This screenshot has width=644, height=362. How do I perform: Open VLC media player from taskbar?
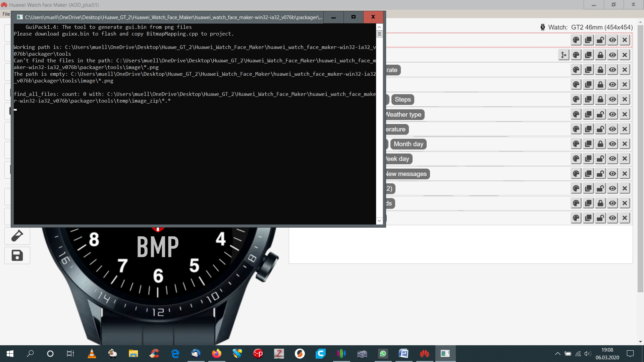[x=92, y=354]
